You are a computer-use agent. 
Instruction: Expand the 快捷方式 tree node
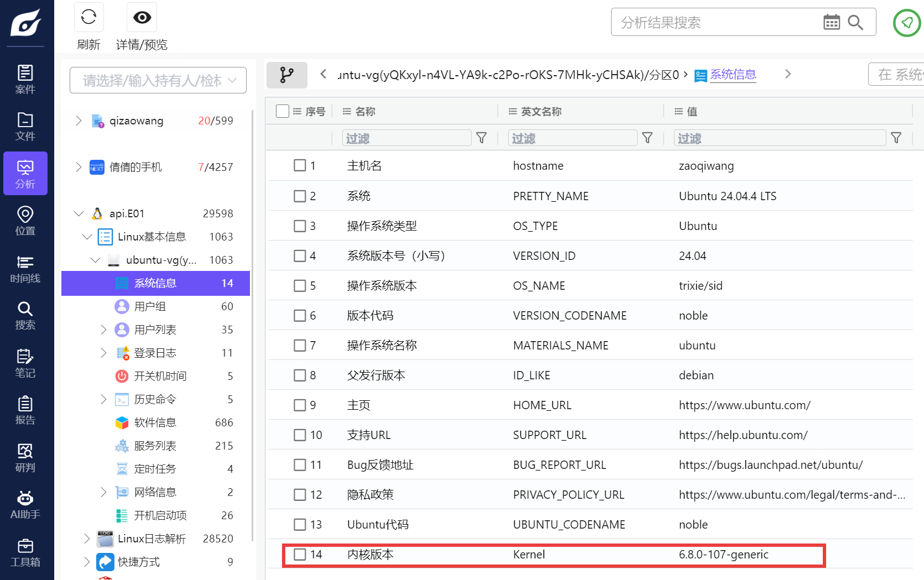87,562
